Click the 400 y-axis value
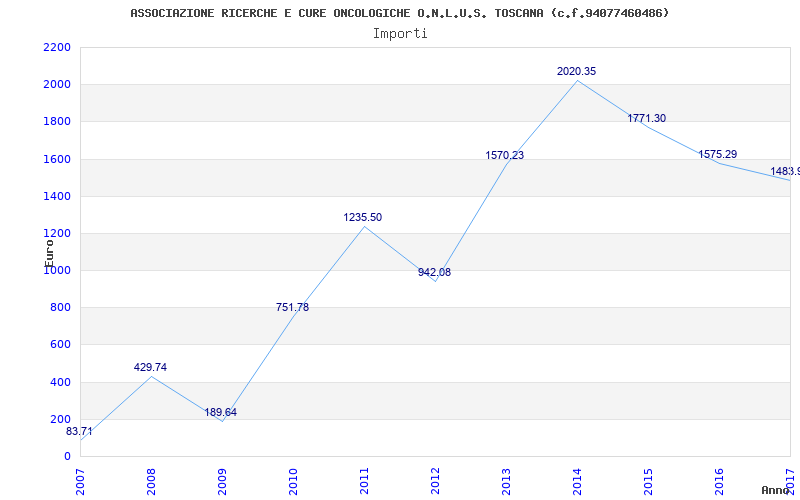Screen dimensions: 800x500 [x=61, y=382]
